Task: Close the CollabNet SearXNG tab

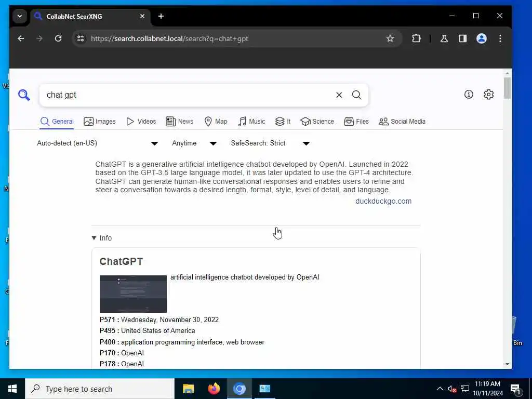Action: 142,16
